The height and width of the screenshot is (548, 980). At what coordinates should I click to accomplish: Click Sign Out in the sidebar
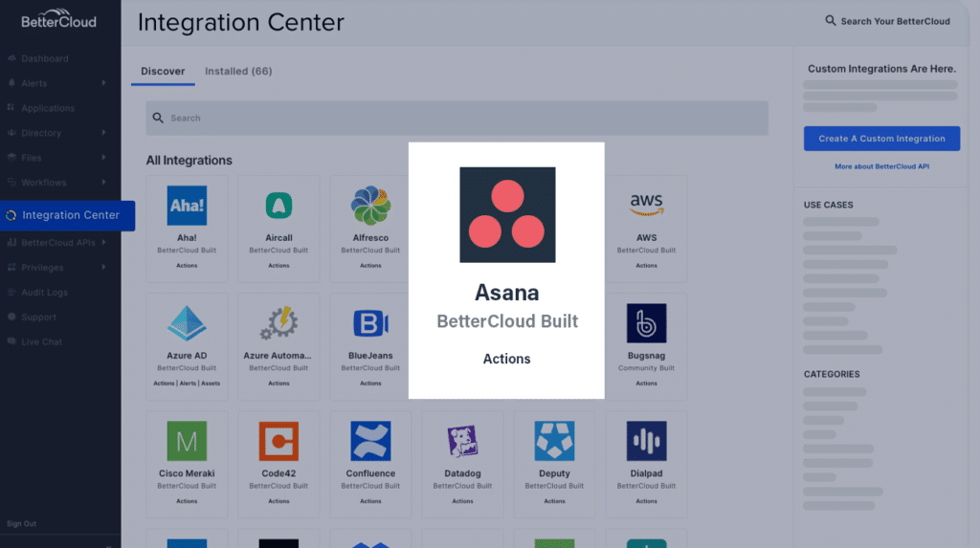(x=22, y=524)
